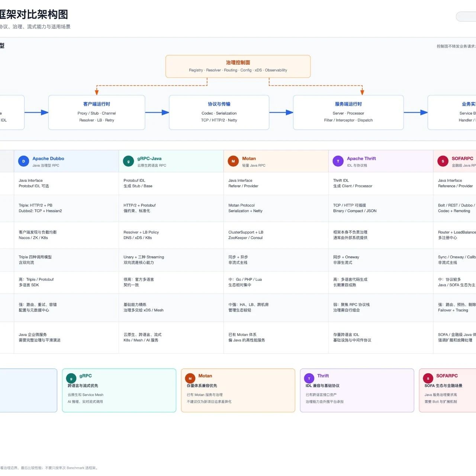Click the "Filter / Interceptor · Dispatch" line
This screenshot has width=476, height=476.
[348, 120]
